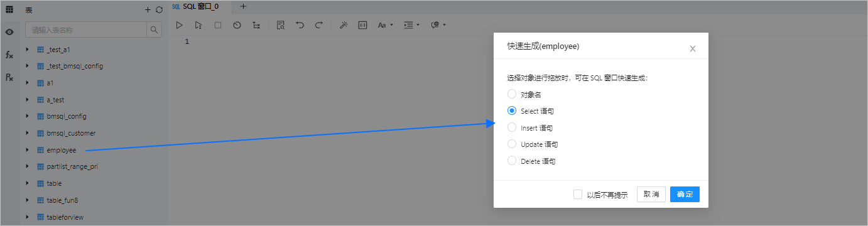Open the execution plan tree icon
This screenshot has height=226, width=868.
point(256,25)
